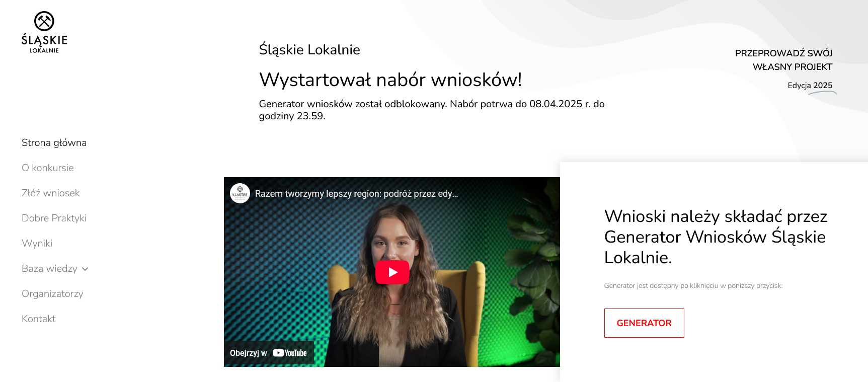
Task: Click the Obejrzyj w YouTube link
Action: [x=269, y=353]
